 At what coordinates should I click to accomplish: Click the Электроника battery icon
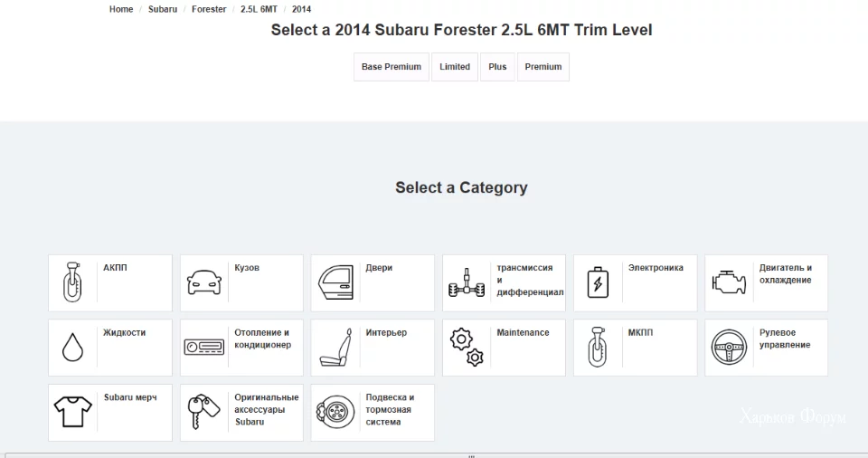(x=598, y=282)
